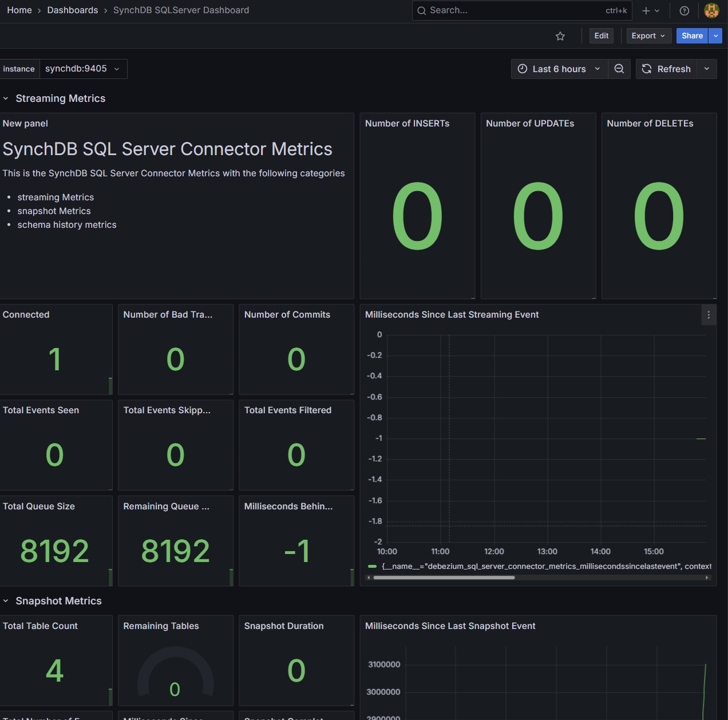Click the zoom out time range icon
The image size is (728, 720).
pyautogui.click(x=619, y=69)
